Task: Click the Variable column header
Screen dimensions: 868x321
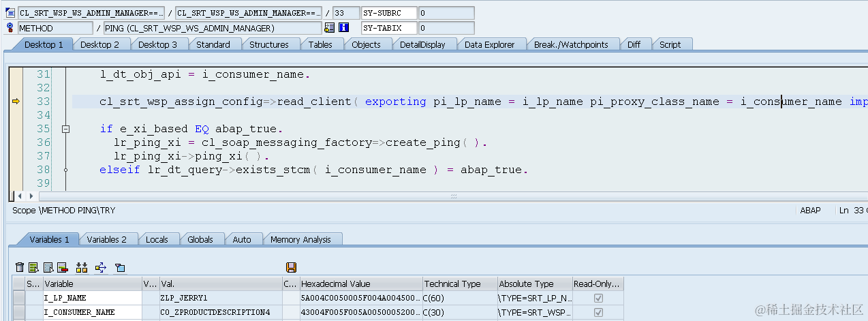Action: (92, 284)
